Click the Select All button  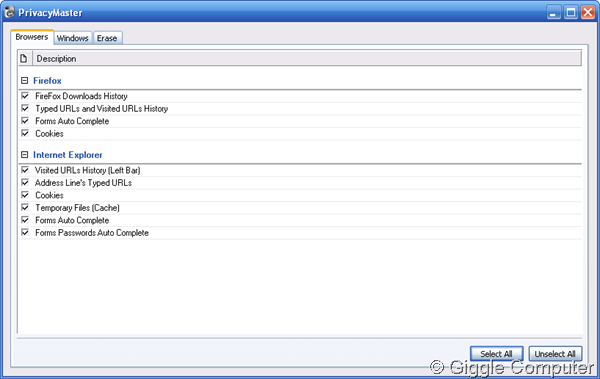coord(496,354)
